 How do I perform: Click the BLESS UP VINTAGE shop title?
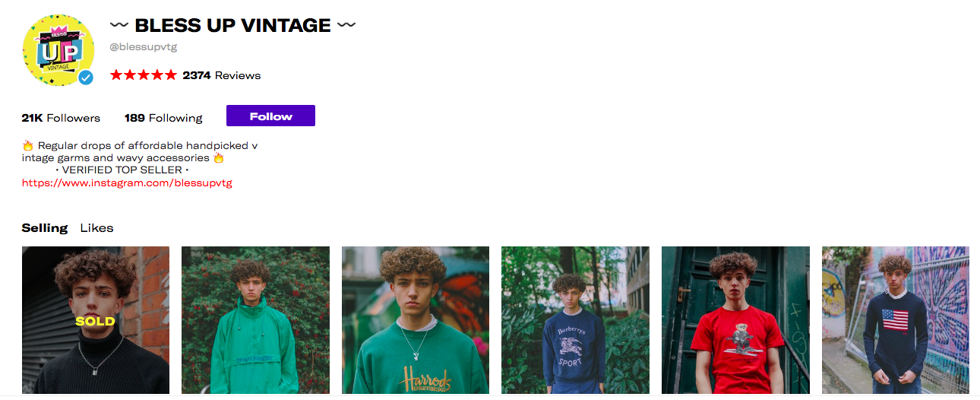click(x=232, y=25)
